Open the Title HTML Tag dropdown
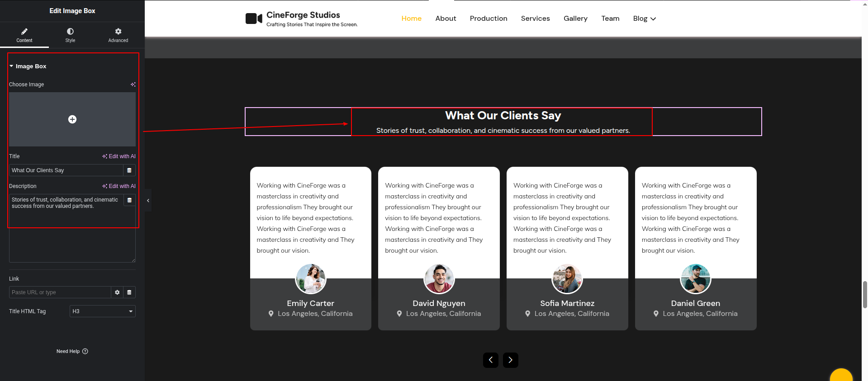868x381 pixels. tap(103, 311)
